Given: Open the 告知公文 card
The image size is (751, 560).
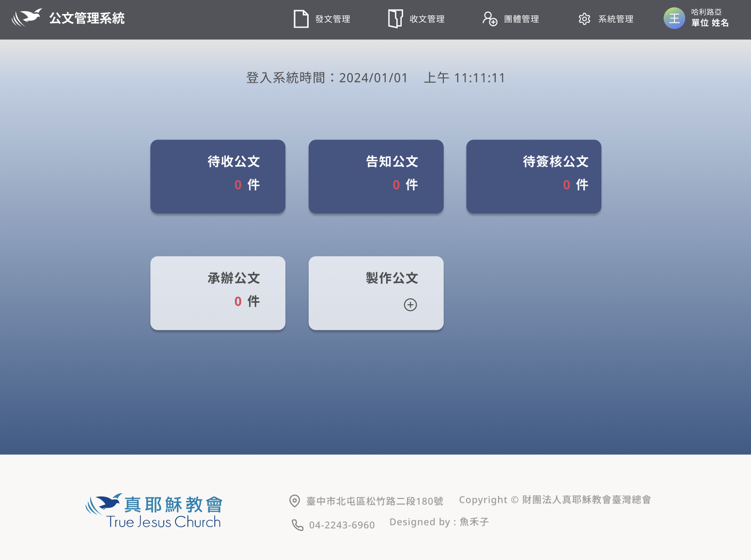Looking at the screenshot, I should coord(376,176).
